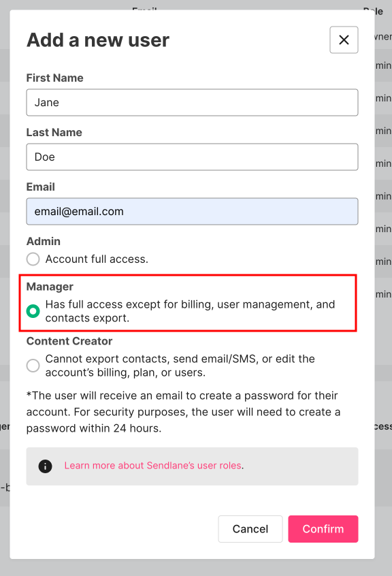This screenshot has width=392, height=576.
Task: Click into the Last Name field
Action: click(x=192, y=157)
